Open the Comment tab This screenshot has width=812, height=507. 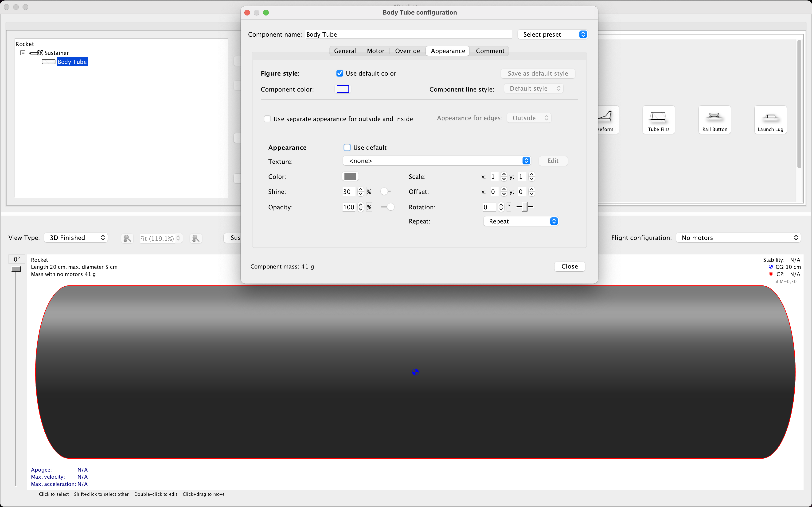490,51
